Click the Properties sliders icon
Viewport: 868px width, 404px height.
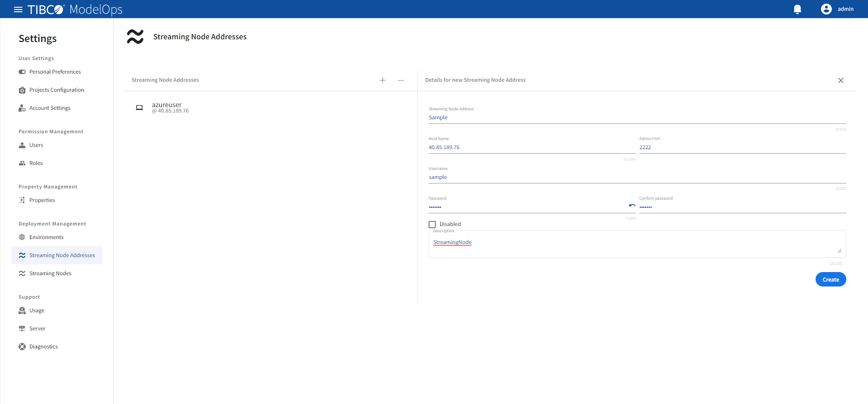[x=22, y=200]
